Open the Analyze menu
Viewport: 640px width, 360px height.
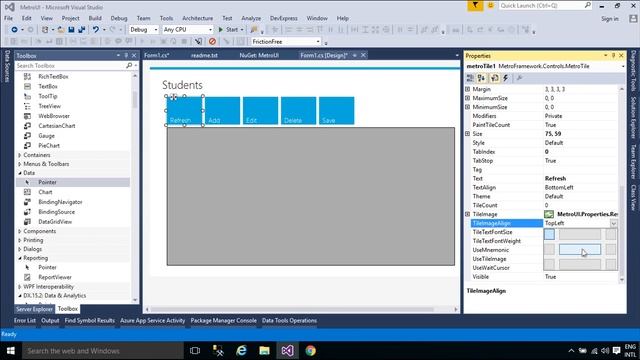click(x=251, y=18)
